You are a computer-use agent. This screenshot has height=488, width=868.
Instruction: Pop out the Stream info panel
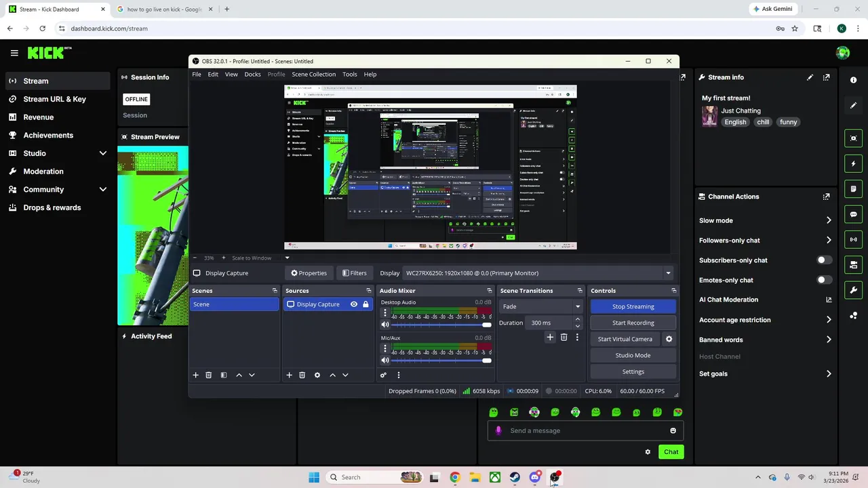point(826,77)
